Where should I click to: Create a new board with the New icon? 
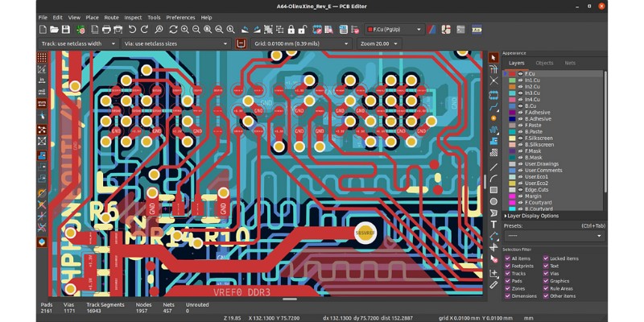coord(43,30)
